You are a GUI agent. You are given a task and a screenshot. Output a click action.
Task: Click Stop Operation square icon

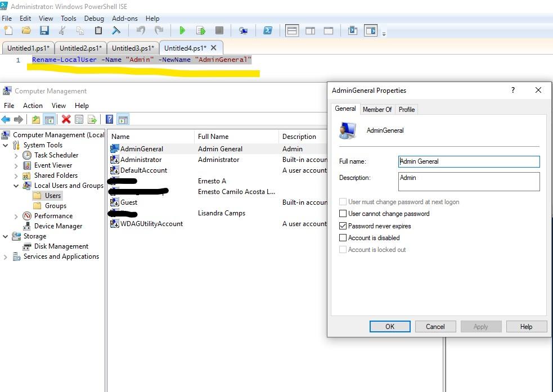pos(219,31)
